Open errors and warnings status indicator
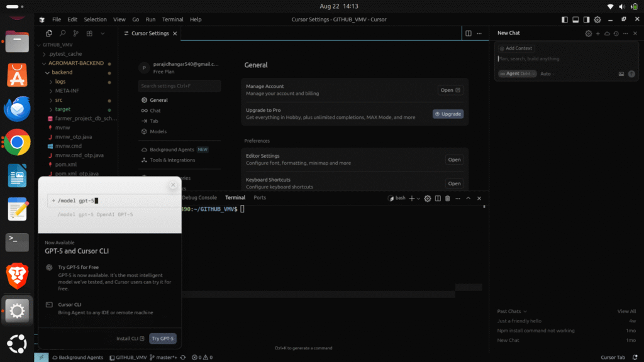The height and width of the screenshot is (362, 644). (202, 358)
